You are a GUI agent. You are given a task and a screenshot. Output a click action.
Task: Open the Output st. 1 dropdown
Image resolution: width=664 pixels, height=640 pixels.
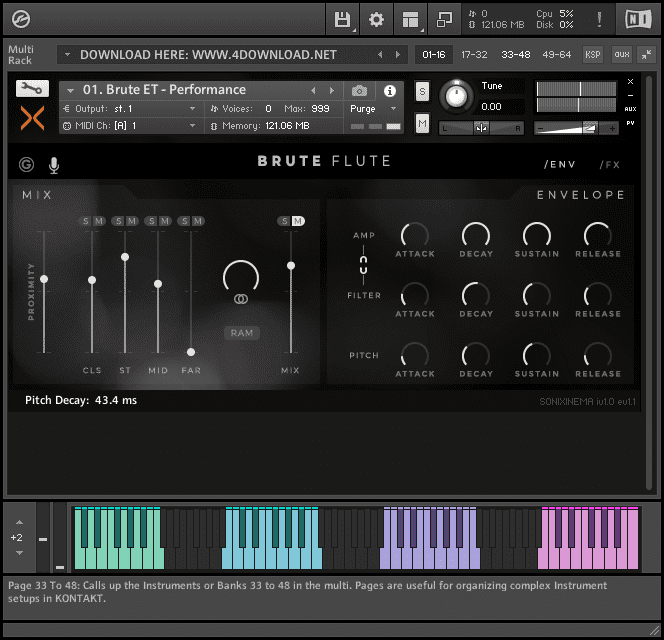pos(132,109)
